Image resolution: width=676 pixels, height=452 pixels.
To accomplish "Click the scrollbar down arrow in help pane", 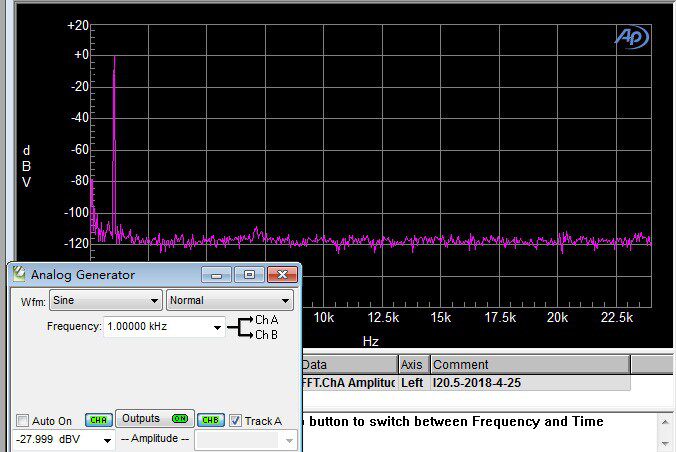I will pos(665,443).
